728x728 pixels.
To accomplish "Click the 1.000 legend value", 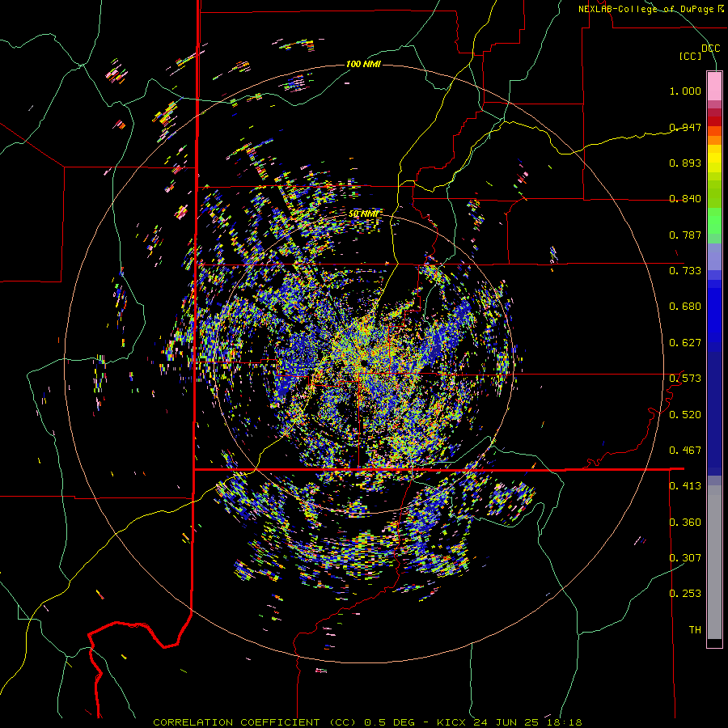I will (685, 91).
